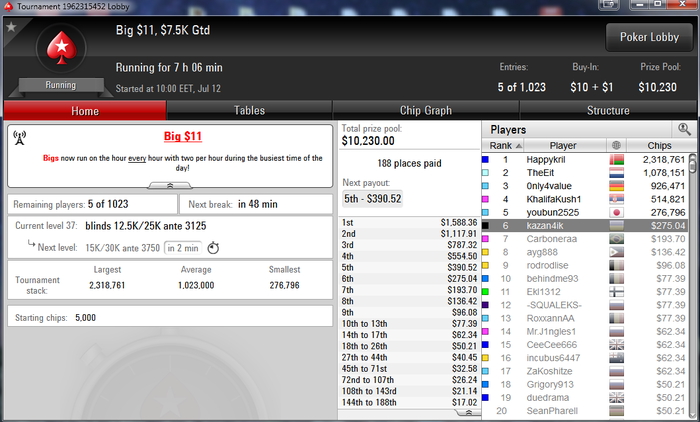Click the players list scrollbar thumb

pos(692,163)
